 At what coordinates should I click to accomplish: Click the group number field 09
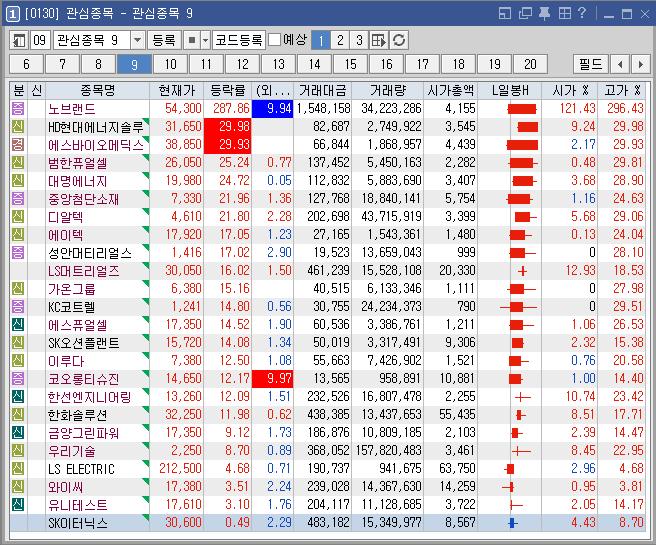(x=40, y=41)
